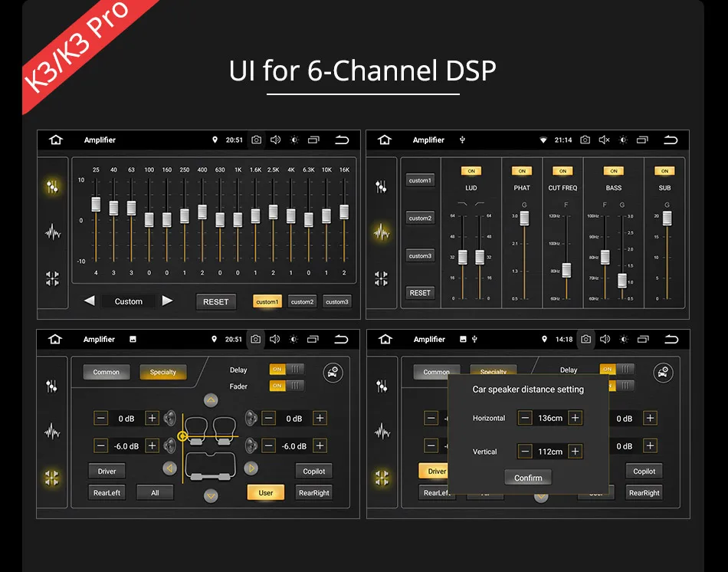The image size is (728, 572).
Task: Tap camera icon in equalizer screen status bar
Action: point(256,140)
